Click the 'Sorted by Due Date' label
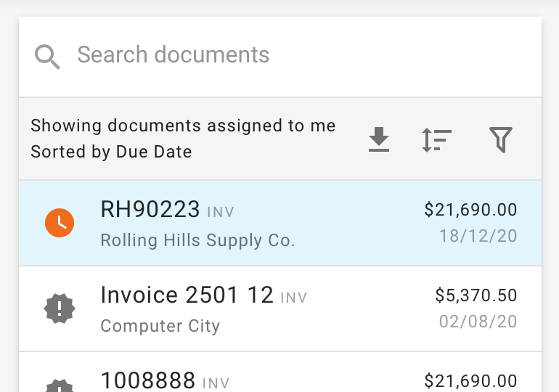 [111, 152]
